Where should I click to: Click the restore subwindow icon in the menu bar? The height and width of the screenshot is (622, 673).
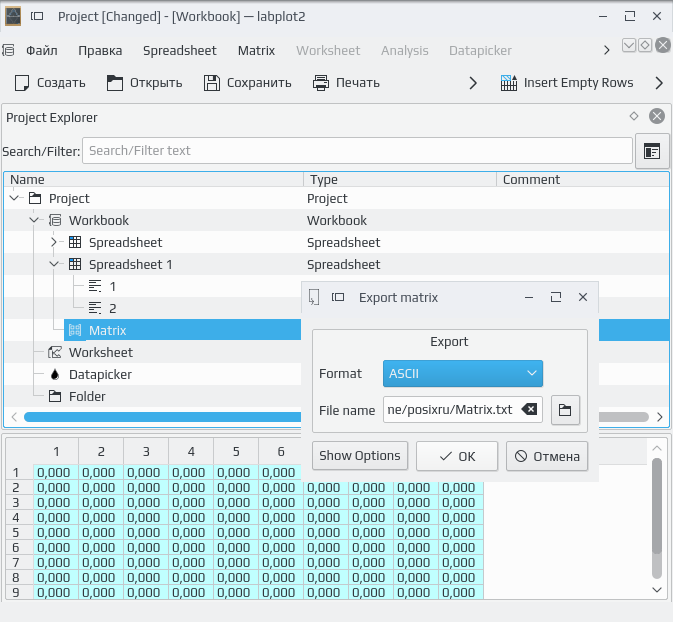(x=645, y=45)
